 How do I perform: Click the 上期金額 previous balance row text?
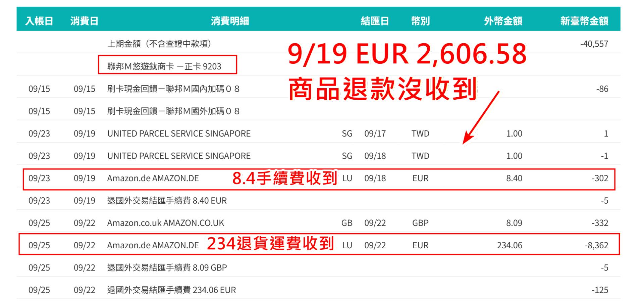(x=159, y=44)
